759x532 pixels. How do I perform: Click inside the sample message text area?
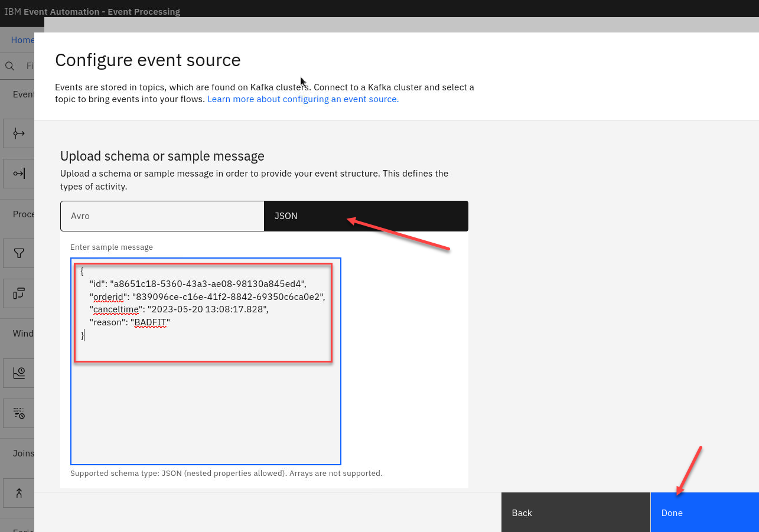pyautogui.click(x=206, y=413)
